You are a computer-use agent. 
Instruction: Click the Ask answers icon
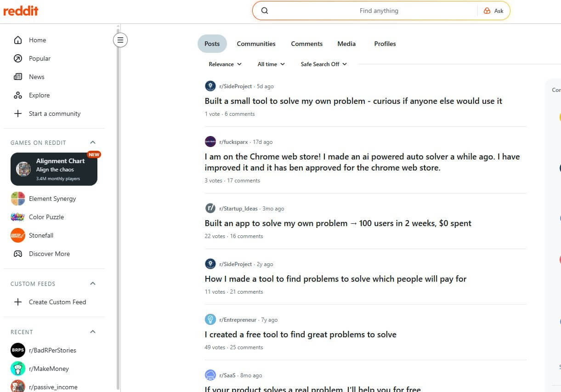[487, 11]
